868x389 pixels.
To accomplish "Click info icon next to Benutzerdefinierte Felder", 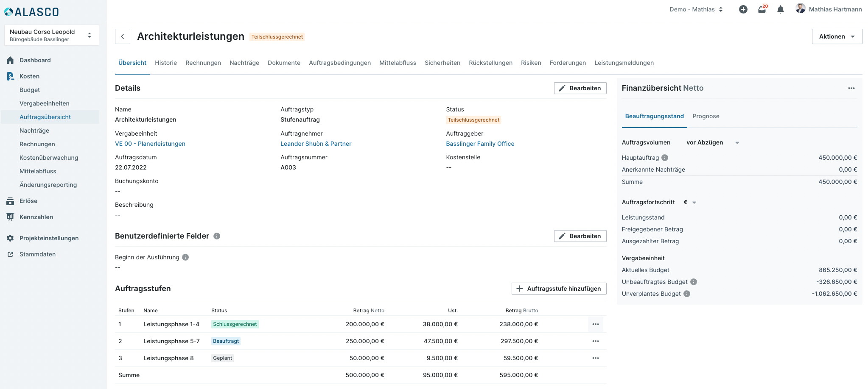I will tap(217, 236).
